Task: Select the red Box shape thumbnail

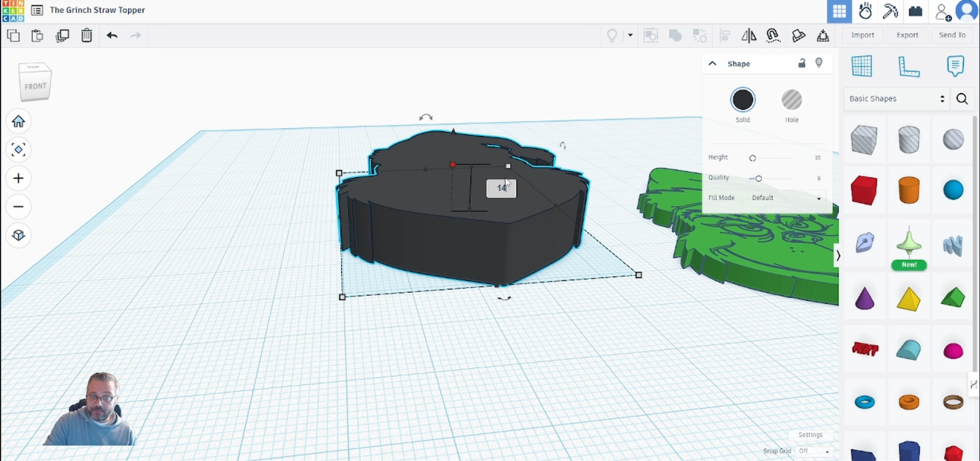Action: click(x=864, y=191)
